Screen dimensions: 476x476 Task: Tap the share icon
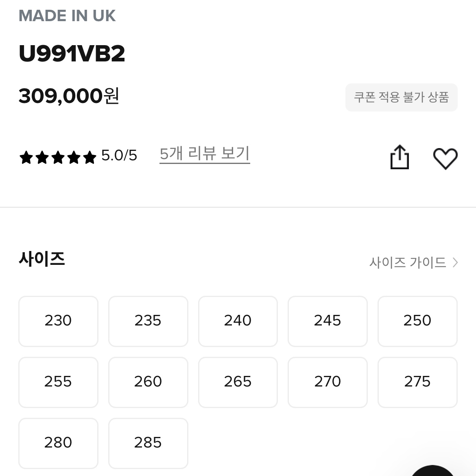[400, 157]
